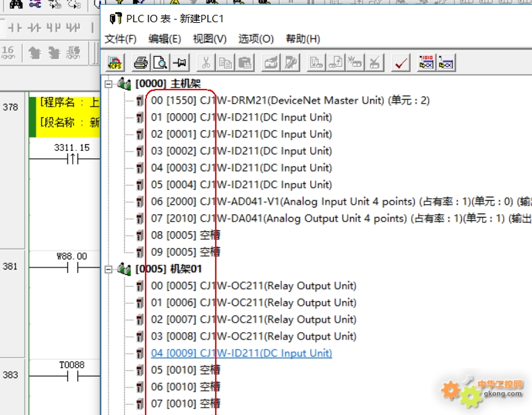Viewport: 532px width, 415px height.
Task: Click the scissors Cut icon
Action: [x=206, y=63]
